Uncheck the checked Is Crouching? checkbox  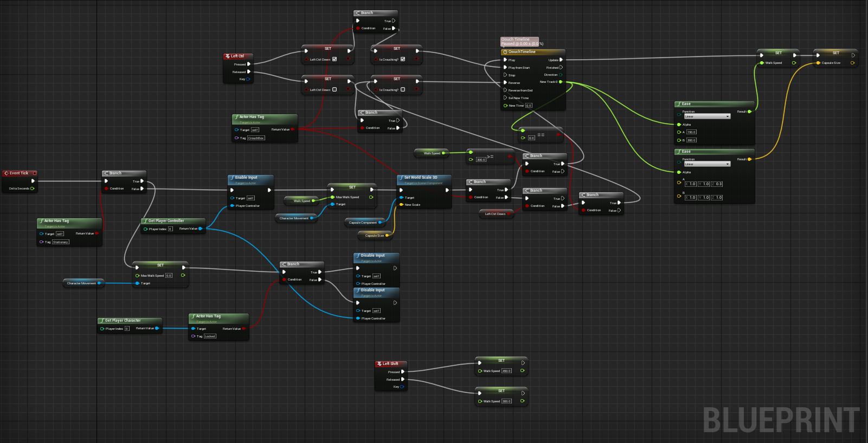point(403,60)
